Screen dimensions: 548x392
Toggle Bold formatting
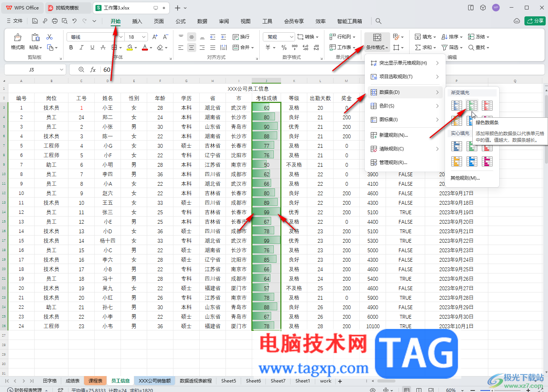coord(71,47)
